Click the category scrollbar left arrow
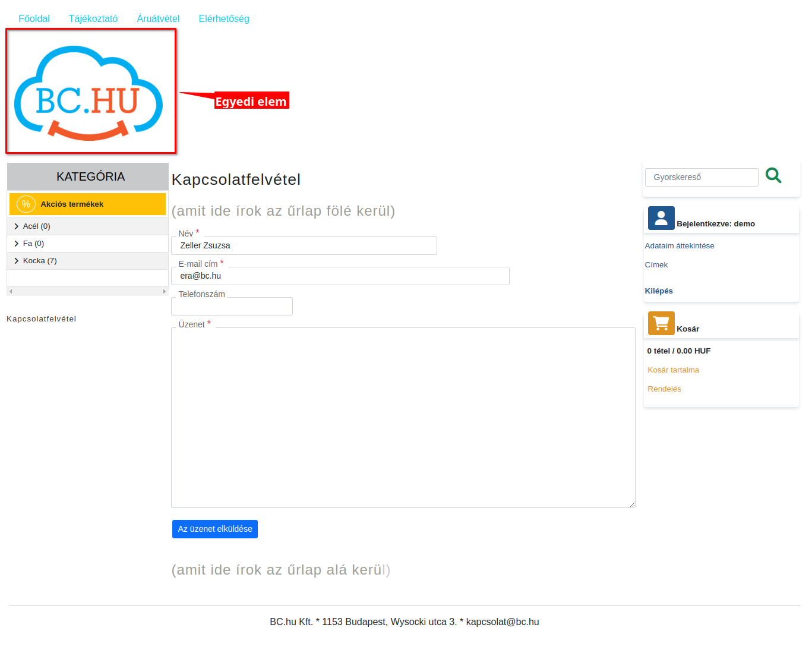This screenshot has height=653, width=812. pyautogui.click(x=11, y=291)
